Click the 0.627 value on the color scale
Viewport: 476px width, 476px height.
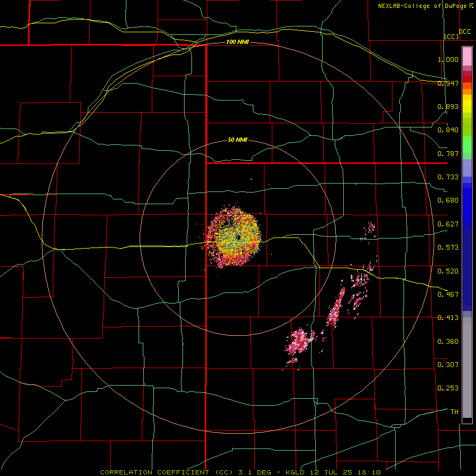(x=448, y=224)
